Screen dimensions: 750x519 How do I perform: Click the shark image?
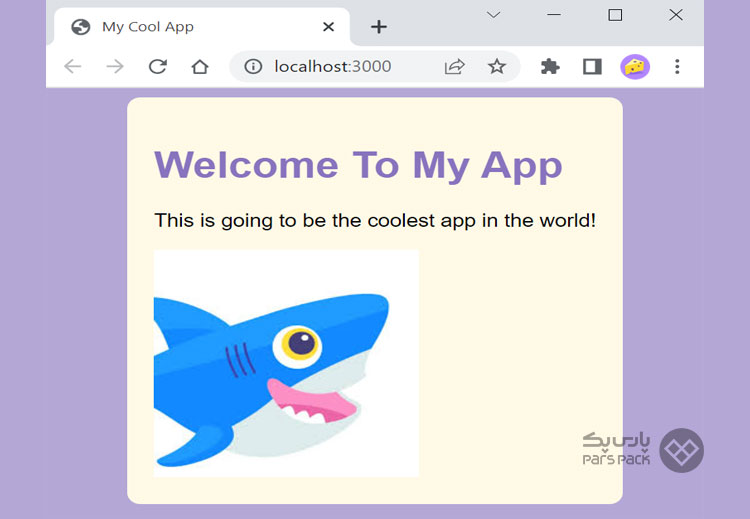tap(286, 363)
